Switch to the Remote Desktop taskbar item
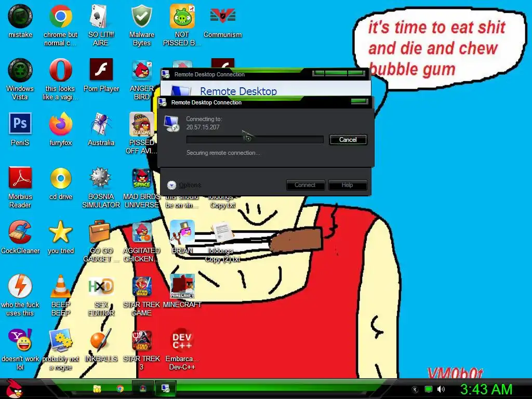This screenshot has width=532, height=399. pyautogui.click(x=166, y=389)
